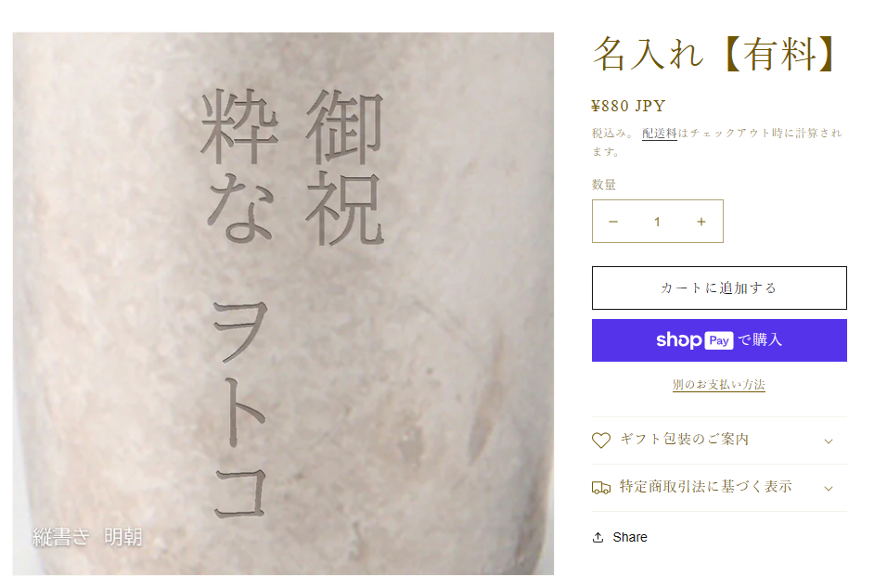
Task: Click the delivery truck icon
Action: pyautogui.click(x=601, y=488)
